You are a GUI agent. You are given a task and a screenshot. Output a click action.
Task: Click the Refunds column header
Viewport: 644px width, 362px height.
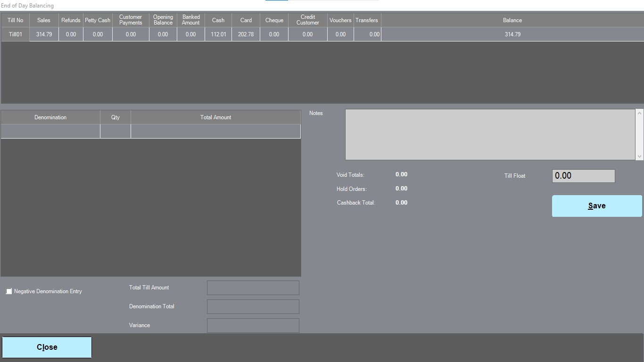point(71,20)
